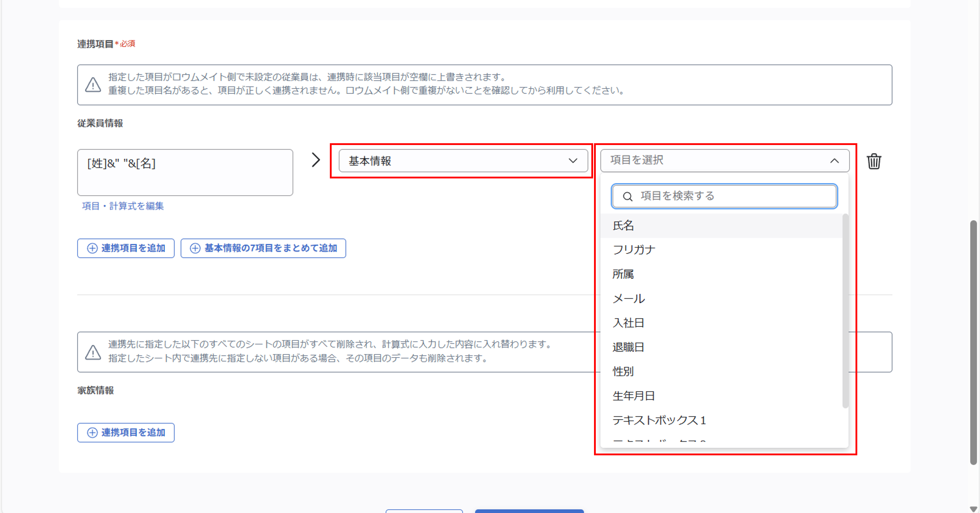Choose フリガナ in the dropdown list
Viewport: 980px width, 513px height.
[x=634, y=250]
